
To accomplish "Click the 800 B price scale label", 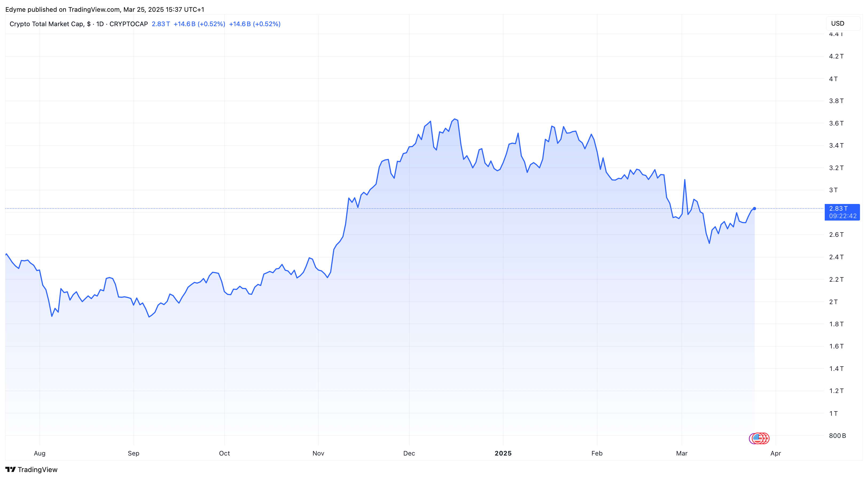I will pyautogui.click(x=837, y=435).
